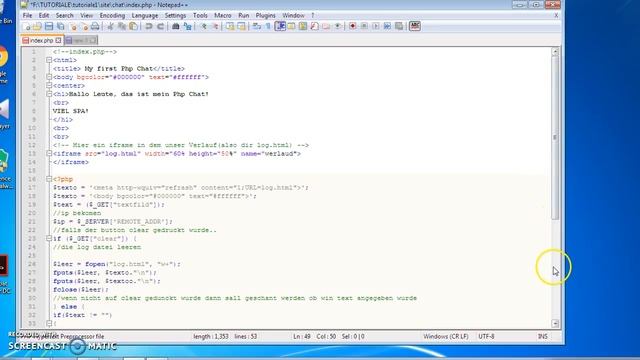640x360 pixels.
Task: Open Folder as Workspace icon
Action: [x=326, y=27]
